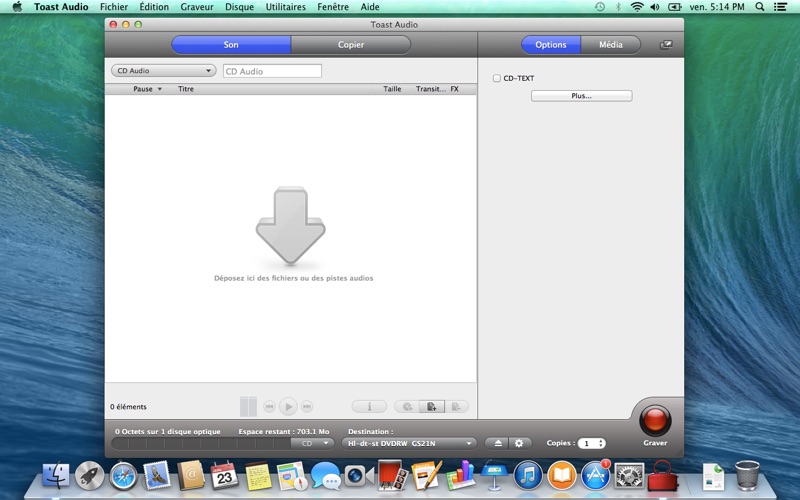Open the Utilitaires menu
Image resolution: width=800 pixels, height=500 pixels.
click(286, 7)
